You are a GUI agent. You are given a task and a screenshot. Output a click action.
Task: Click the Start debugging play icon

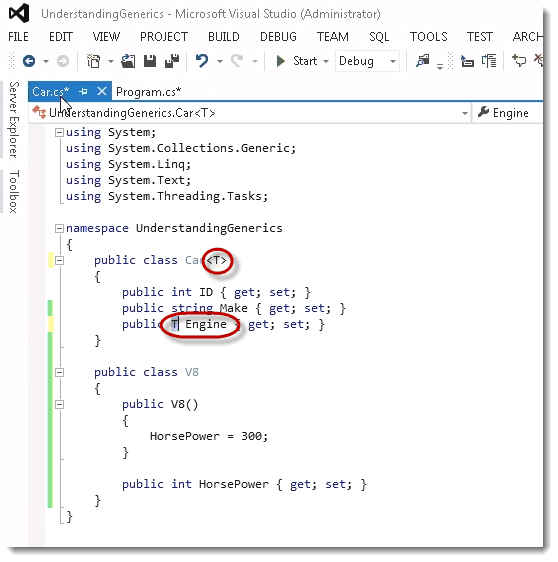pos(281,61)
